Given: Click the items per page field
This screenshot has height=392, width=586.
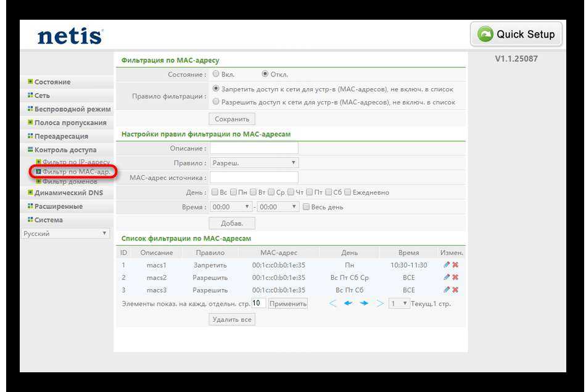Looking at the screenshot, I should tap(258, 303).
